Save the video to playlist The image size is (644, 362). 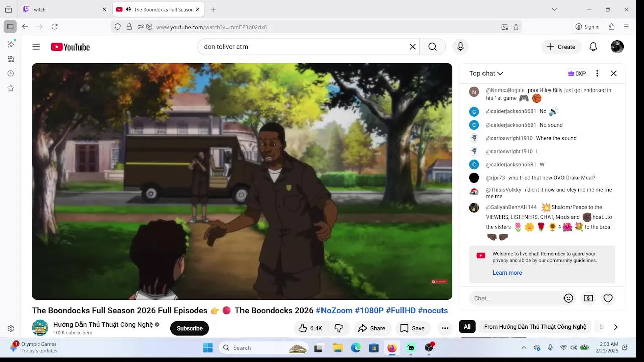[412, 328]
